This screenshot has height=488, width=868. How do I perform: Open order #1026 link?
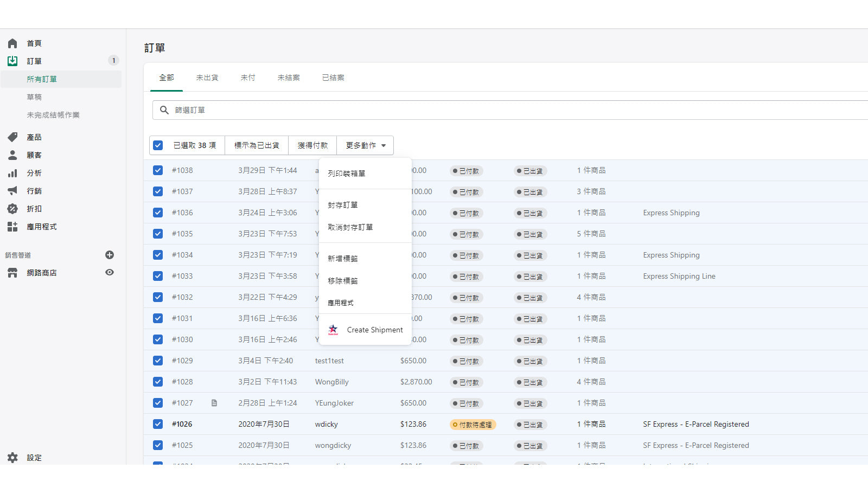tap(182, 424)
